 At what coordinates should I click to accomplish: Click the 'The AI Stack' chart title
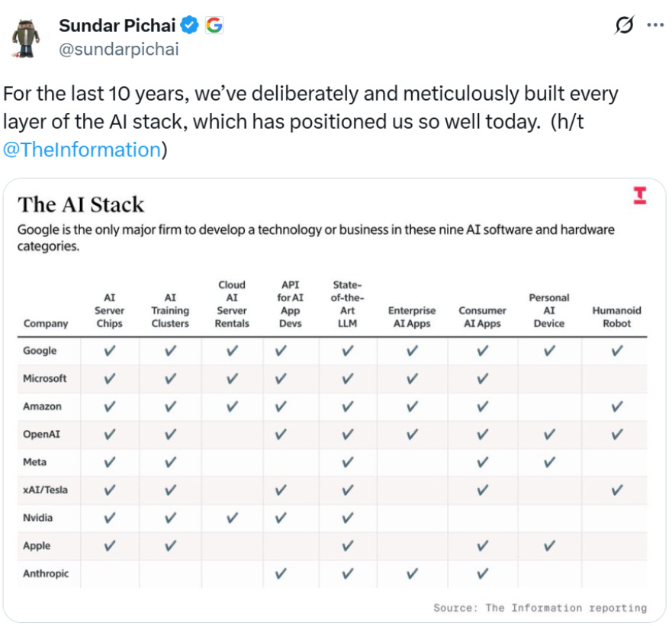81,204
